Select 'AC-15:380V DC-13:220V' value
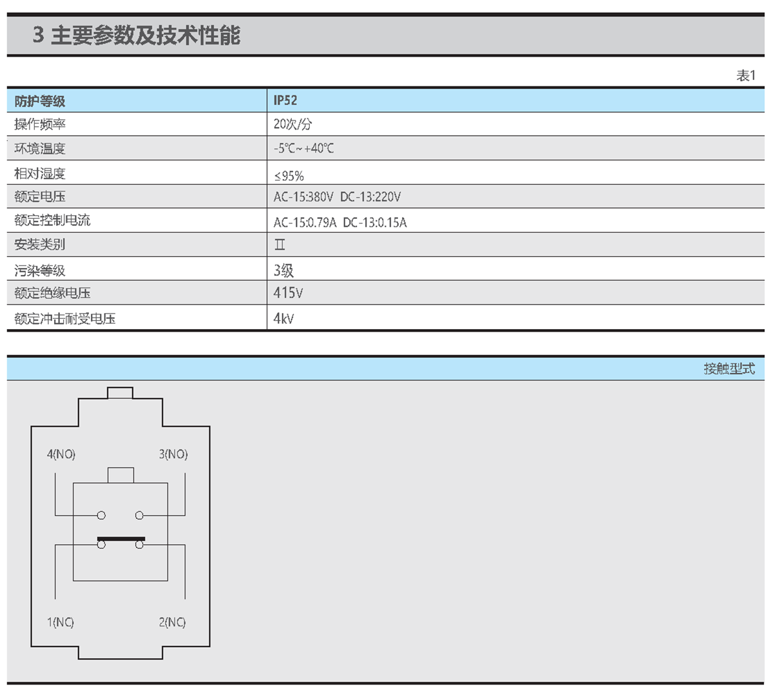773x700 pixels. 337,197
